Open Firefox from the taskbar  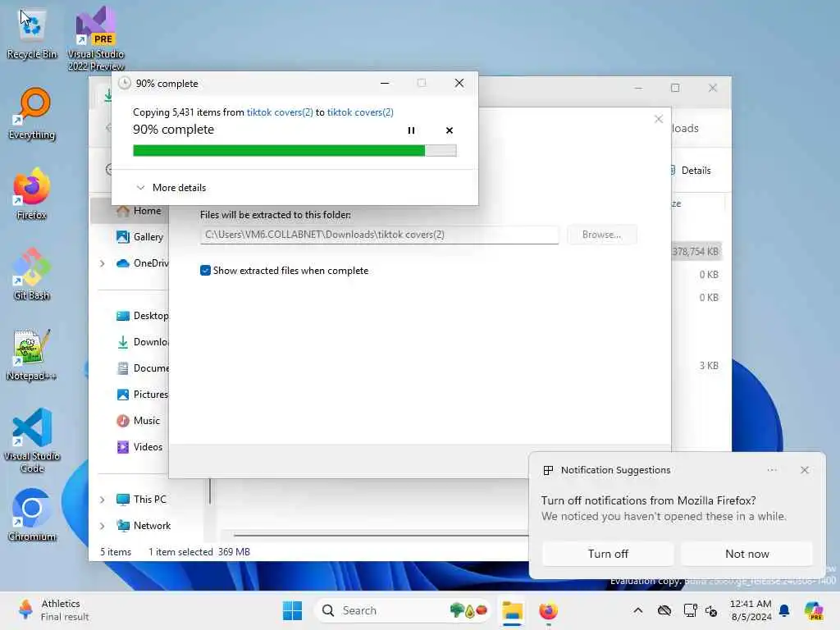pyautogui.click(x=548, y=610)
